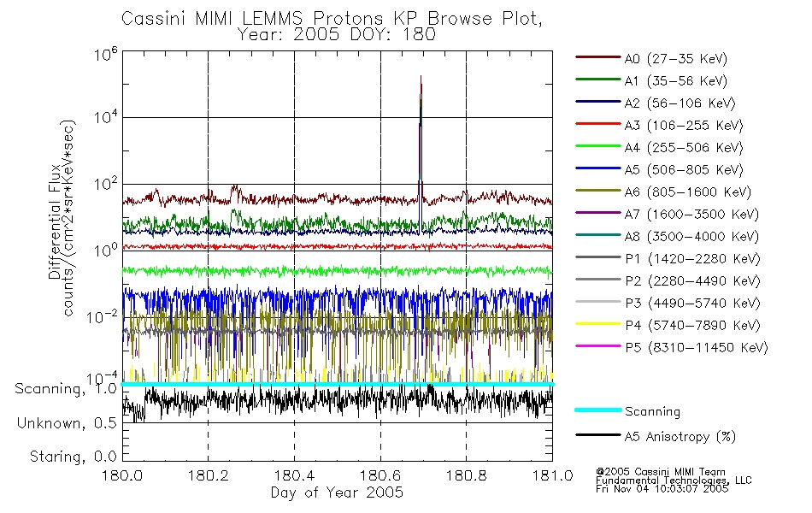The image size is (812, 513).
Task: Click the magenta P5 legend line
Action: (x=598, y=345)
